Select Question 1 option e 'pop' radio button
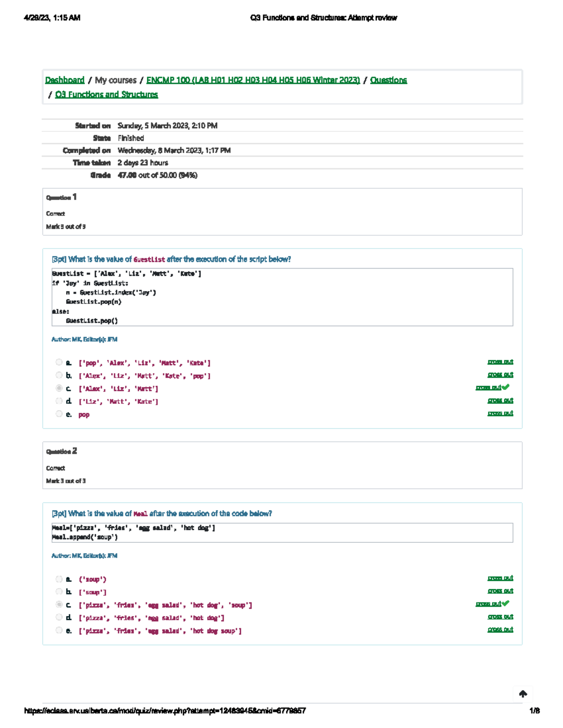 tap(59, 413)
